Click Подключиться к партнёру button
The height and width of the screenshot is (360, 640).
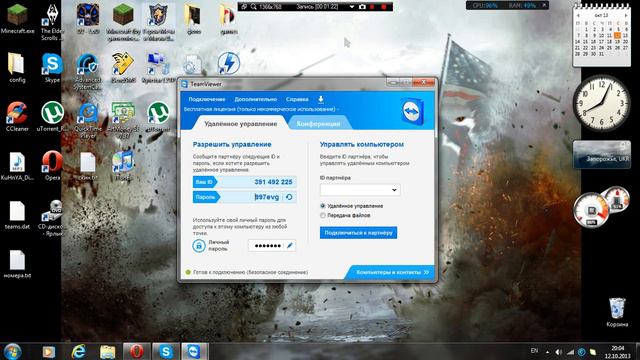[358, 233]
